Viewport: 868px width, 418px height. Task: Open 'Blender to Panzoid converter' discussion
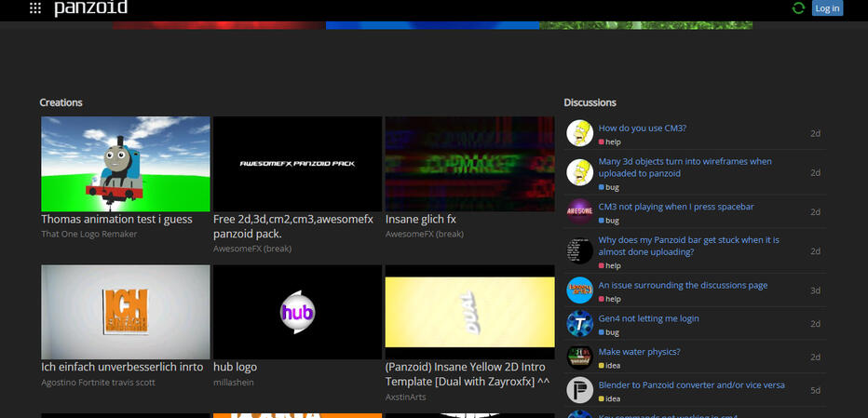pyautogui.click(x=691, y=385)
